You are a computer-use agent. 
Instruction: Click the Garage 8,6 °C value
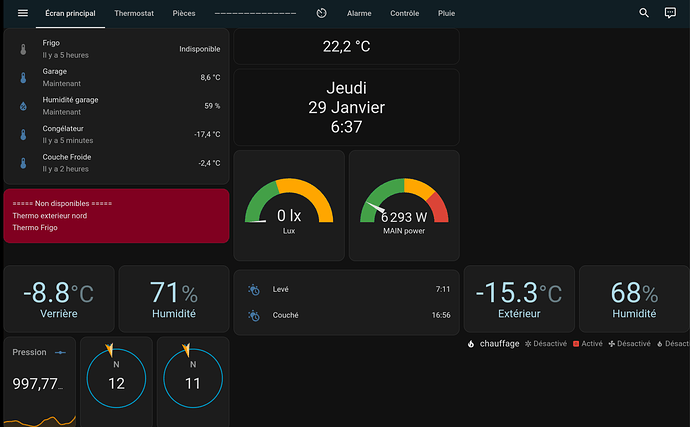210,77
